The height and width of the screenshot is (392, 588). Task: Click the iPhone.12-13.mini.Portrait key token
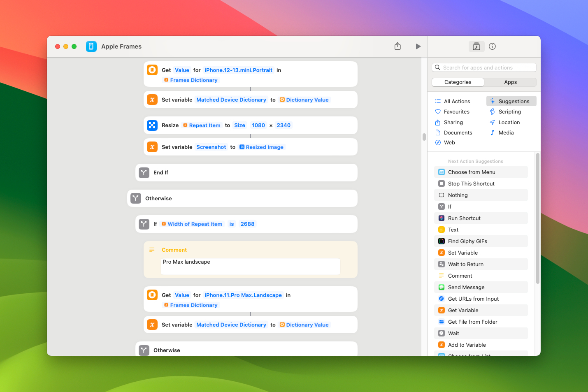(238, 70)
